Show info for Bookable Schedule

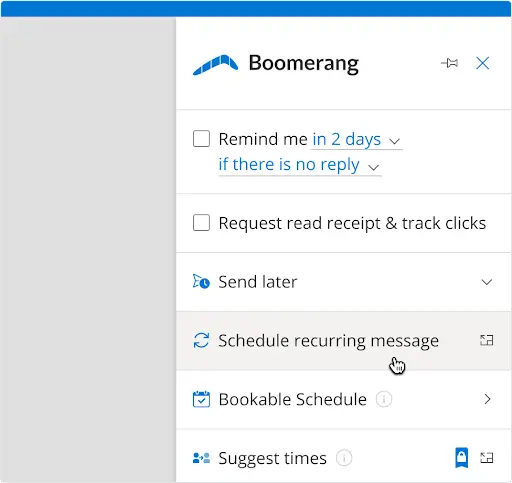(x=384, y=399)
